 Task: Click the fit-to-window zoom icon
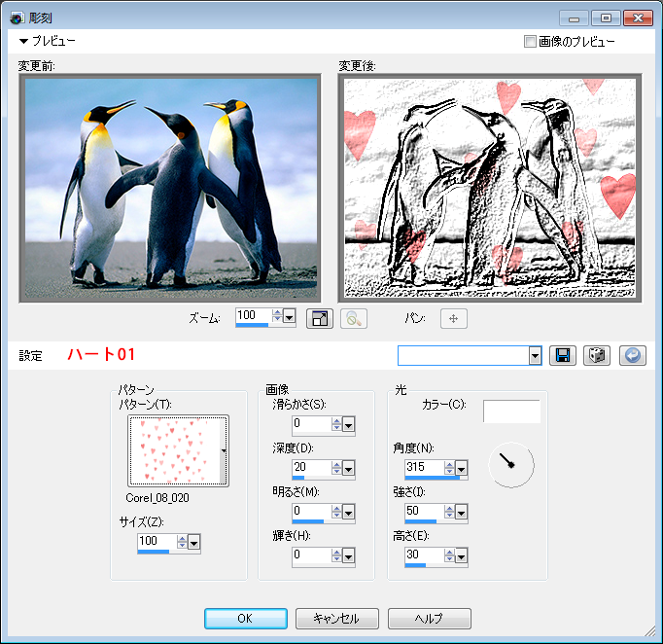pyautogui.click(x=319, y=318)
